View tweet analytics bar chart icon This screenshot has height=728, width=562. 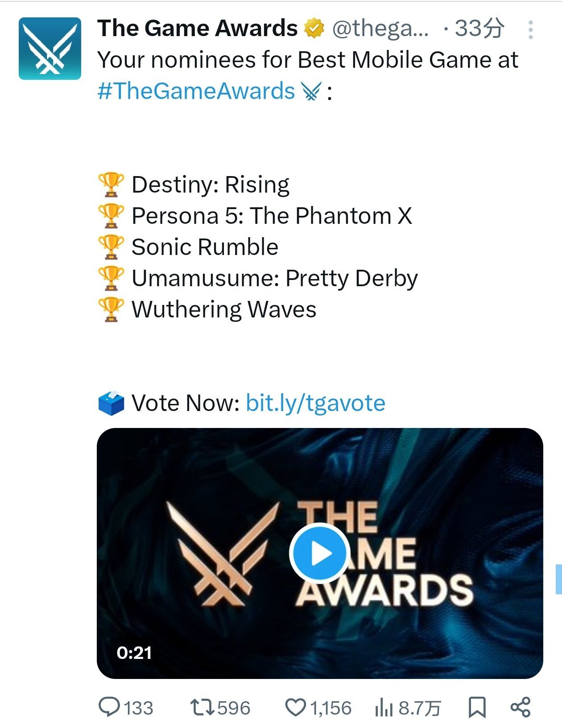click(384, 707)
